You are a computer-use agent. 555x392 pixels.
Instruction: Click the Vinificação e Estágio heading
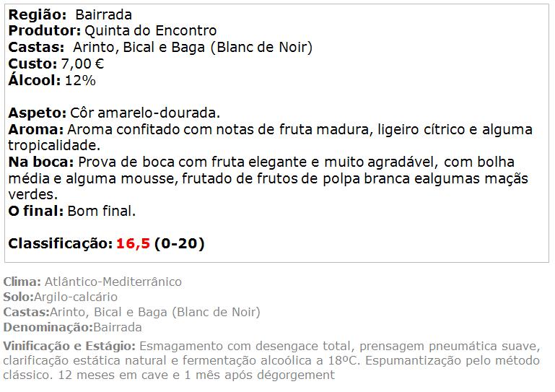[69, 346]
